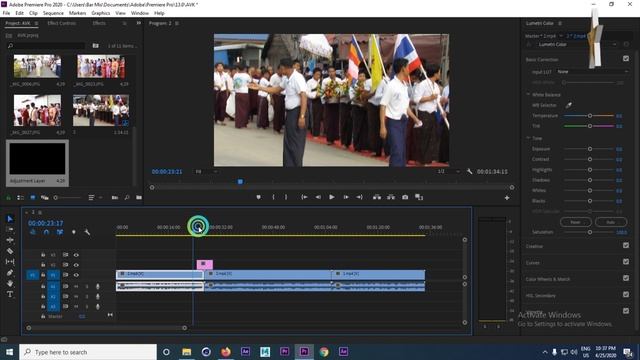Click Exposure slider handle
The height and width of the screenshot is (360, 640).
[590, 149]
